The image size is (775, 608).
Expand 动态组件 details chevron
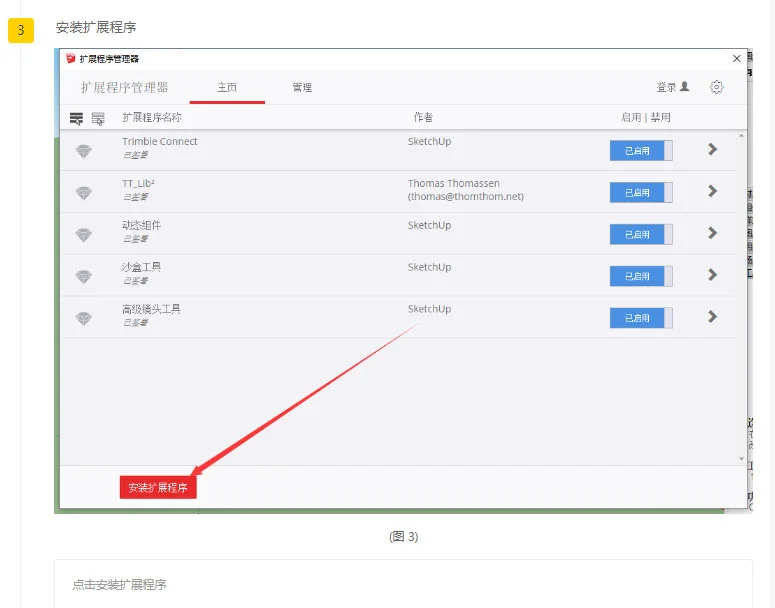click(x=712, y=233)
